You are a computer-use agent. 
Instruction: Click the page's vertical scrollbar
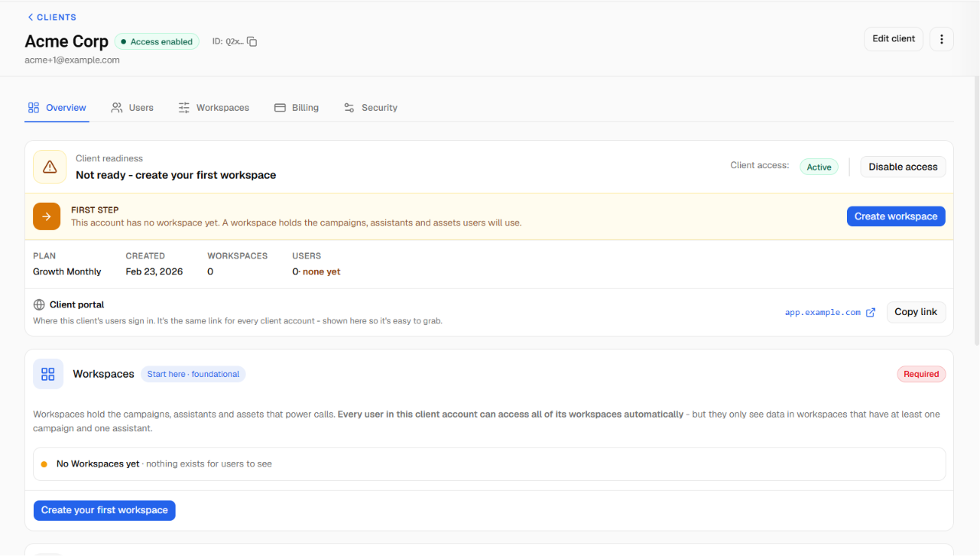(x=975, y=210)
